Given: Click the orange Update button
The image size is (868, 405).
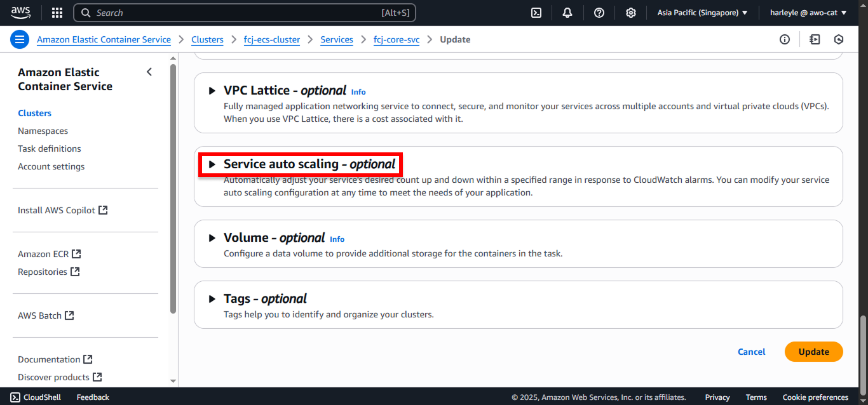Looking at the screenshot, I should click(814, 352).
